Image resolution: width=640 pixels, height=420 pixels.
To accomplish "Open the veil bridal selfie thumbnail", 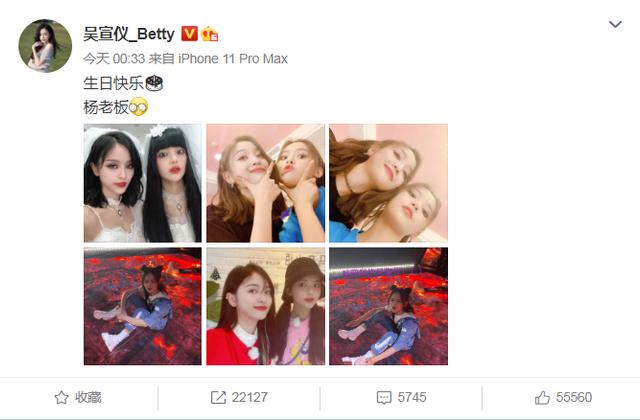I will click(142, 183).
